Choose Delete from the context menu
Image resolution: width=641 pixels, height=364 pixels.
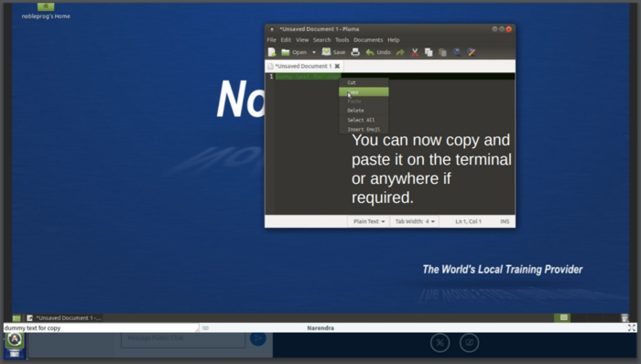[x=364, y=111]
